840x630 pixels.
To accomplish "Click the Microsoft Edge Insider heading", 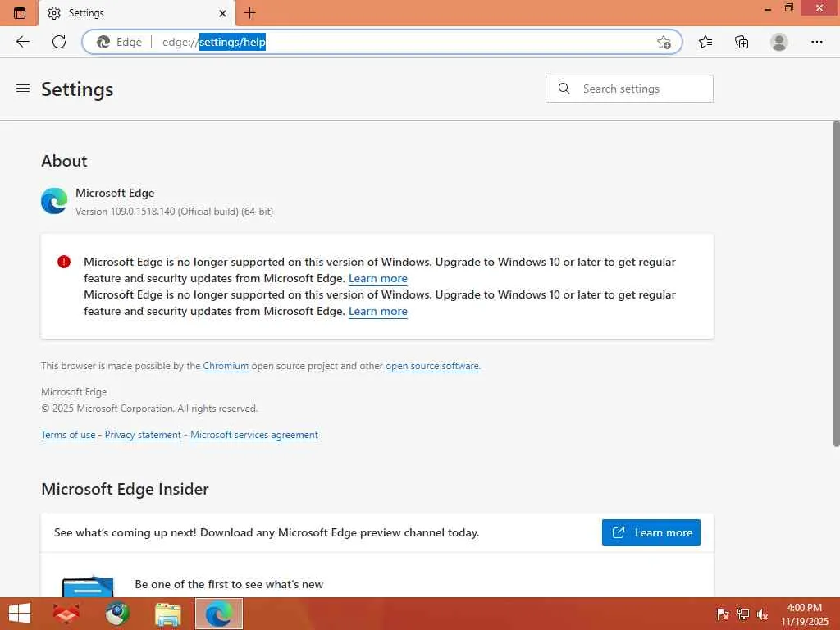I will pyautogui.click(x=125, y=489).
